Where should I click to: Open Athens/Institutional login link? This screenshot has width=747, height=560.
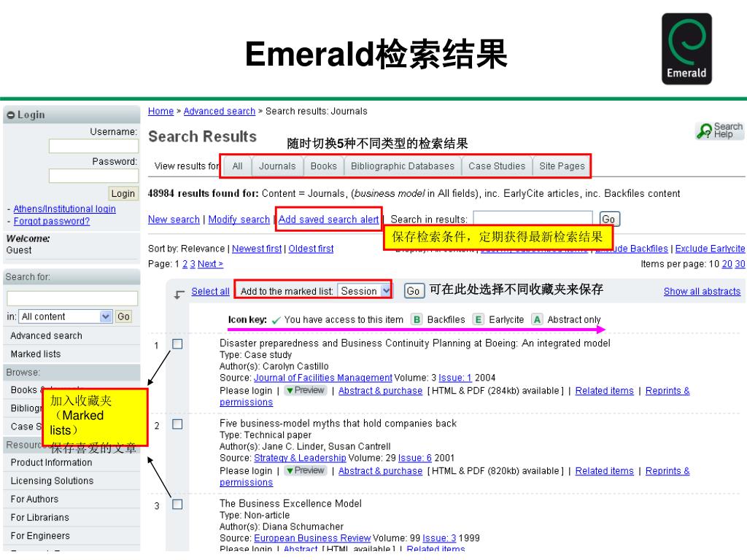(64, 209)
